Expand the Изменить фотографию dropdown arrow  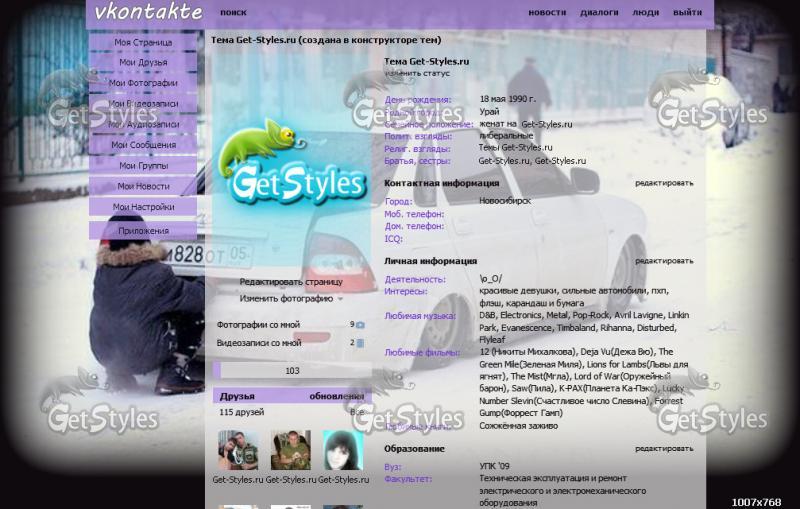[340, 299]
